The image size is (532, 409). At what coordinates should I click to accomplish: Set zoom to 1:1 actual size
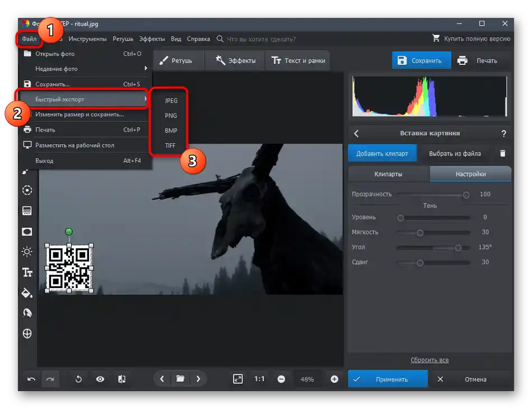(x=259, y=379)
